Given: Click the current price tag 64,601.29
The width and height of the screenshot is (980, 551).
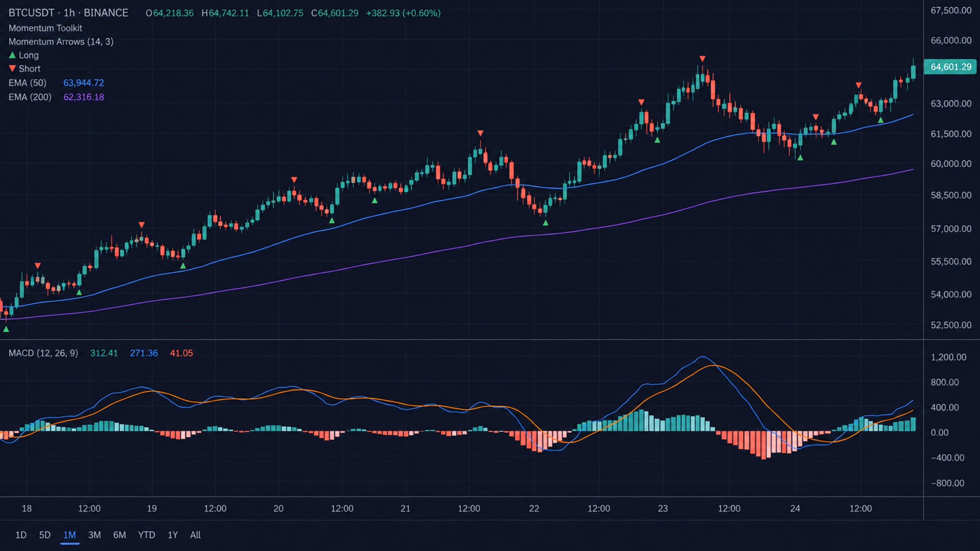Looking at the screenshot, I should pos(951,67).
